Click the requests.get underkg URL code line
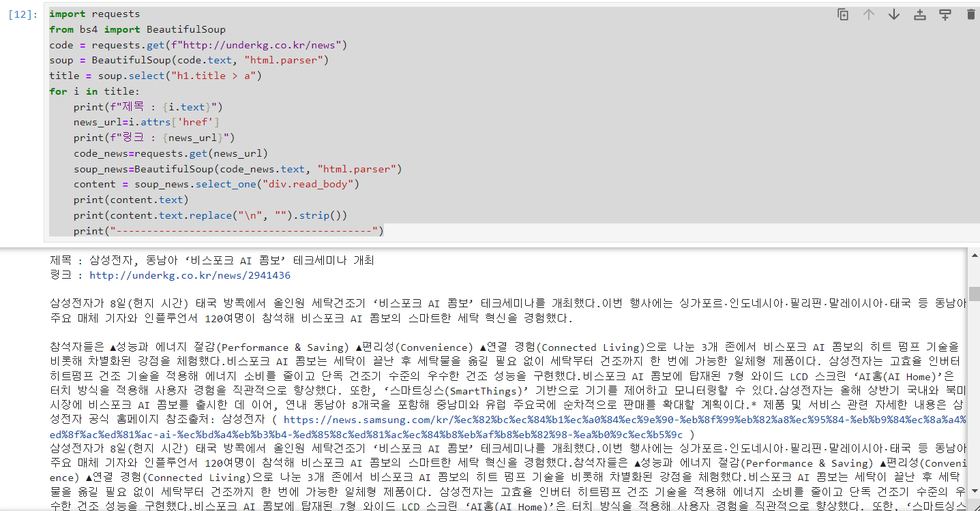The image size is (980, 511). click(198, 45)
